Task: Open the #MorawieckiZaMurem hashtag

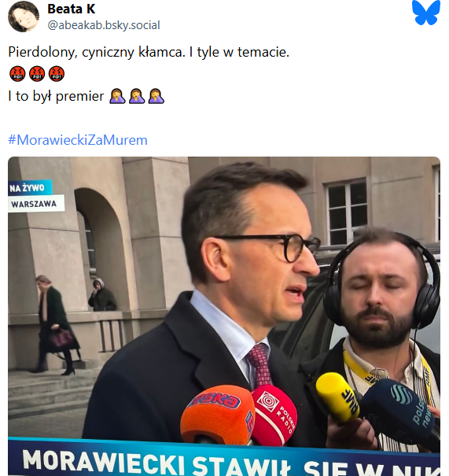Action: [x=78, y=140]
